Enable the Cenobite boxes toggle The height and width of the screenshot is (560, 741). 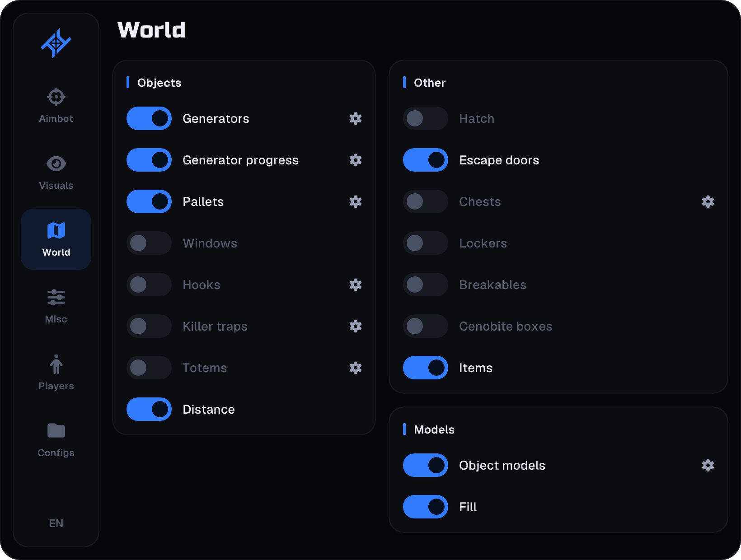426,326
